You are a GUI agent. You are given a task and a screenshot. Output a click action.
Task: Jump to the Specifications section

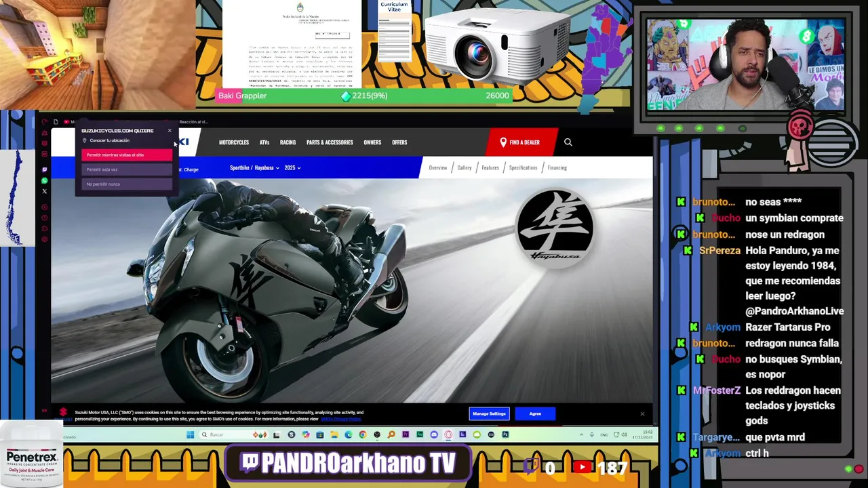[523, 168]
